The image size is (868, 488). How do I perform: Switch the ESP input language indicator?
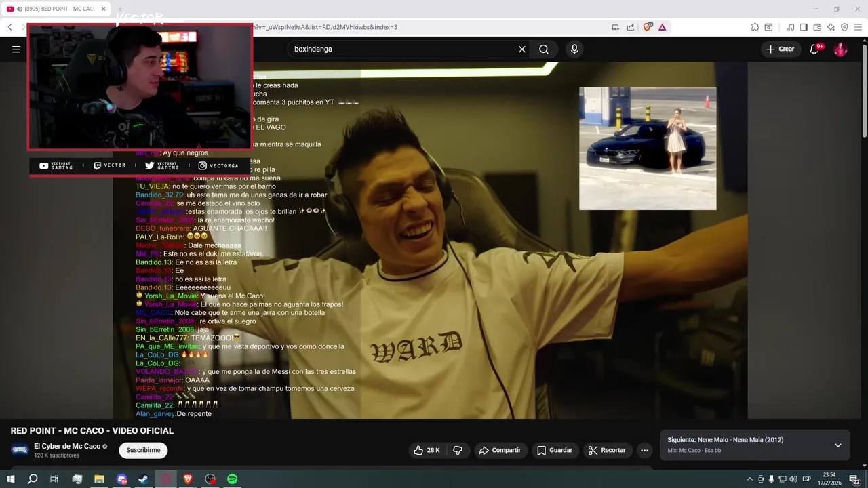pos(807,479)
